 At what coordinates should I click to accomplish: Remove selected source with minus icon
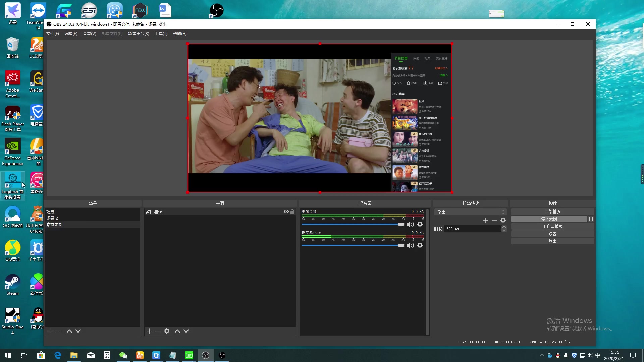point(158,331)
